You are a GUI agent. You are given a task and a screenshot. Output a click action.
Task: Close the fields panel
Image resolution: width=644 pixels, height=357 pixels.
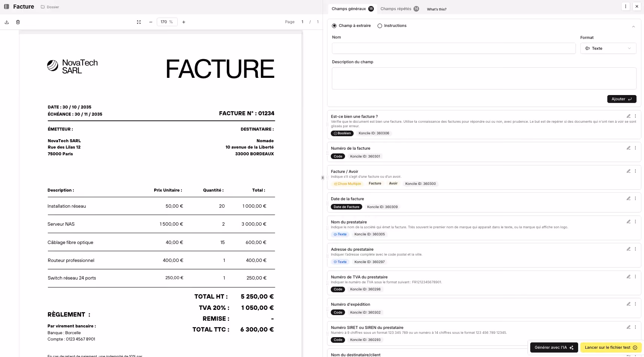coord(637,6)
